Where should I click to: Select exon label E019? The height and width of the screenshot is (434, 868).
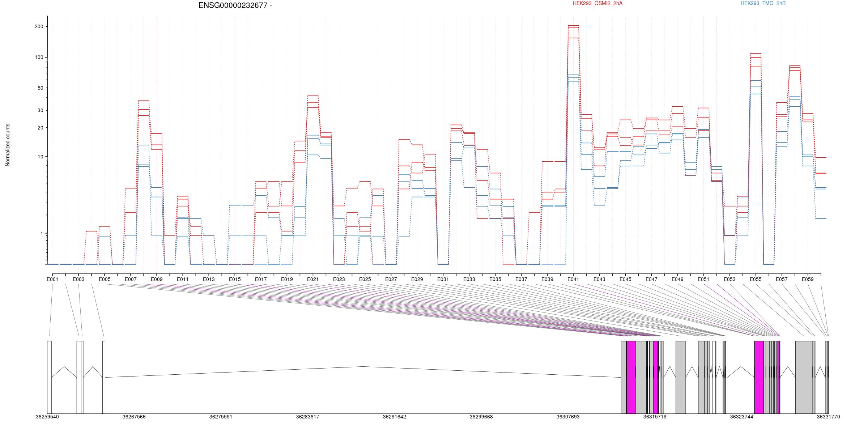287,279
